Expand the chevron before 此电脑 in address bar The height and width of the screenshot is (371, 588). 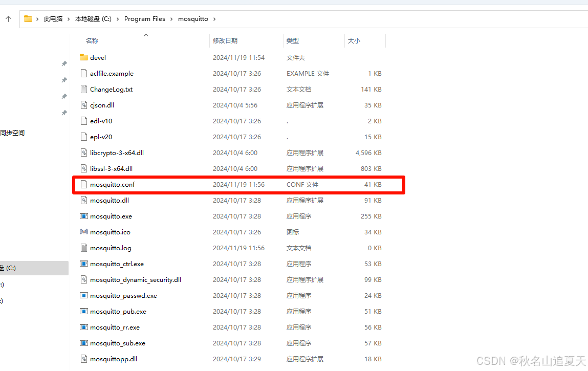[x=37, y=19]
